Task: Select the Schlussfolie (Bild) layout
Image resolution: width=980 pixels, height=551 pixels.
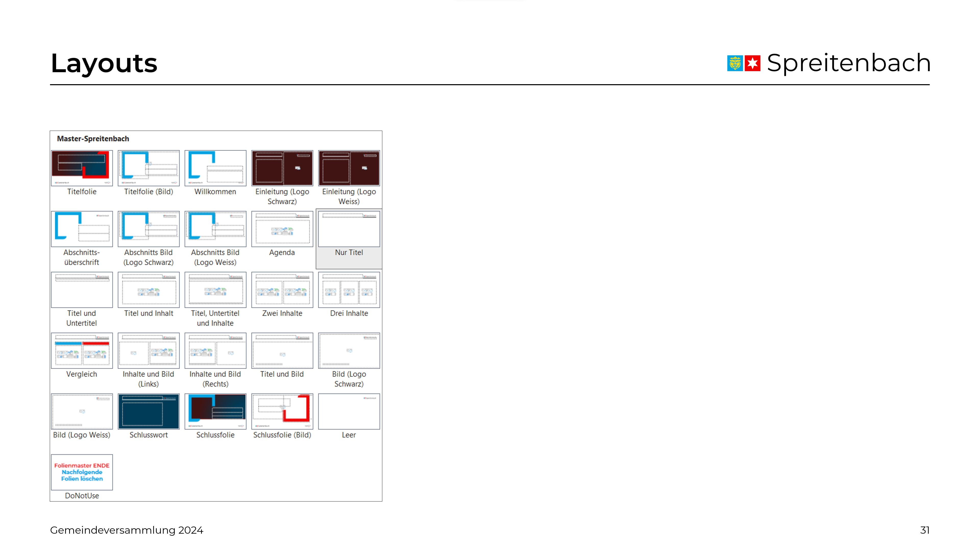Action: tap(282, 411)
